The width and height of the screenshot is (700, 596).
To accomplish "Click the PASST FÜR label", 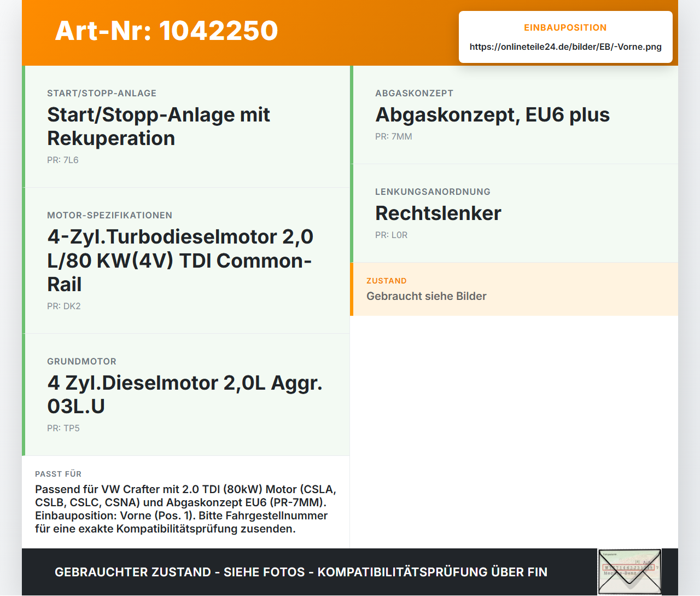I will [x=59, y=474].
